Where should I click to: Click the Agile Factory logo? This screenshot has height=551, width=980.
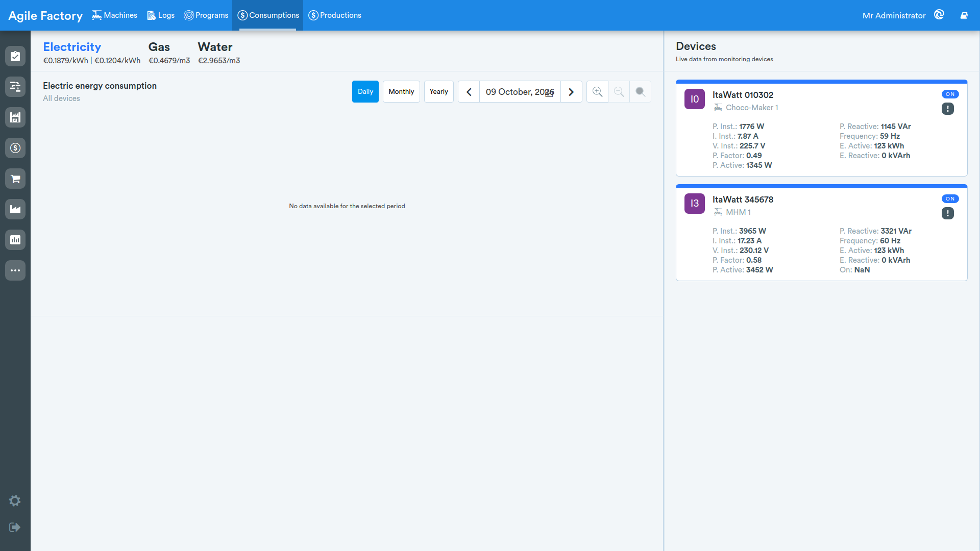[x=45, y=16]
